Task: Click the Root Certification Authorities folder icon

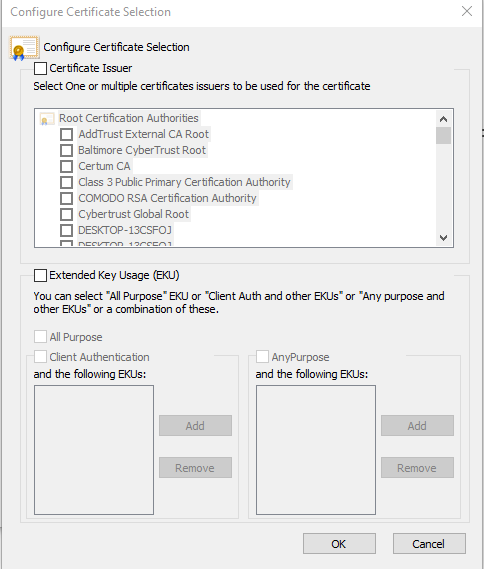Action: 47,119
